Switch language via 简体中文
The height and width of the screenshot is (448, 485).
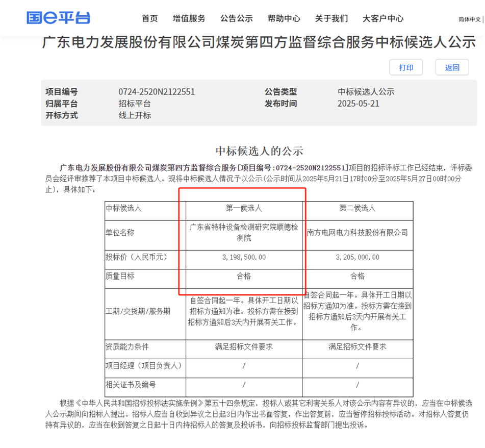(470, 19)
